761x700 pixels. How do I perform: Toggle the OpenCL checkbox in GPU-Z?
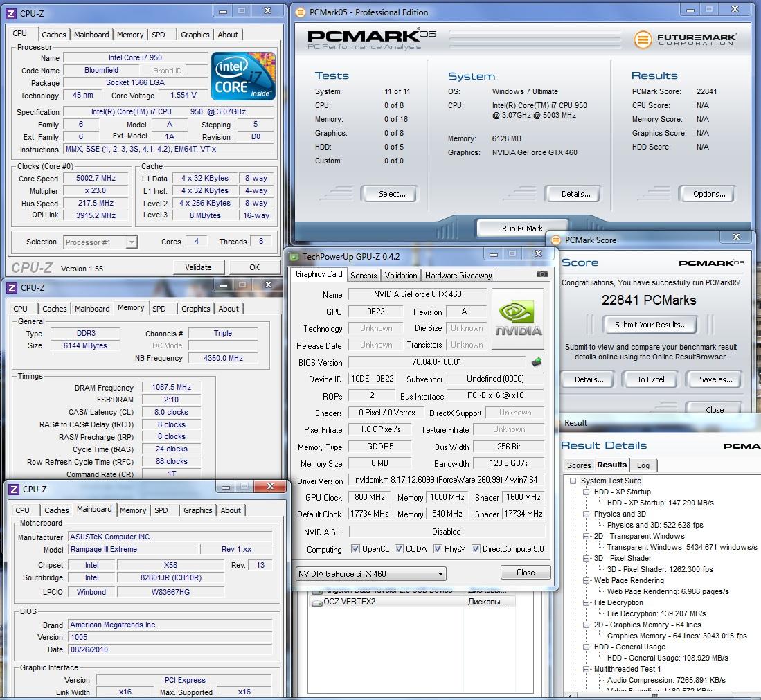point(355,549)
